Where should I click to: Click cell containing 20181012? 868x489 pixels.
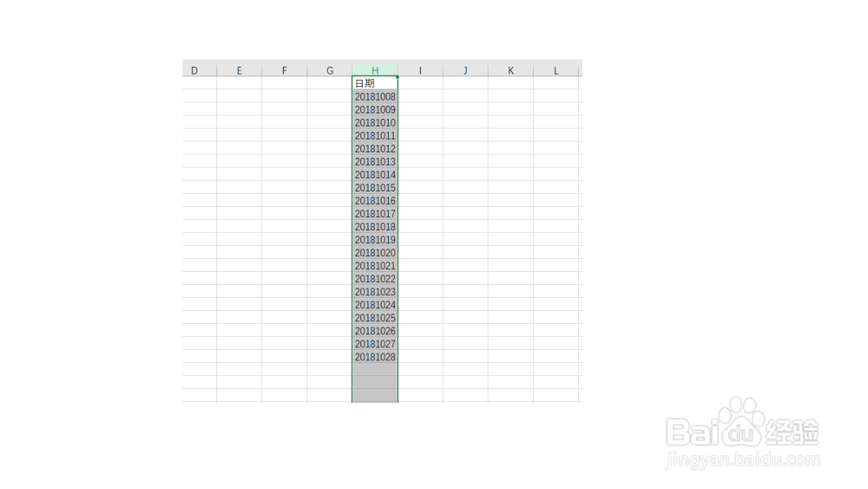tap(375, 149)
